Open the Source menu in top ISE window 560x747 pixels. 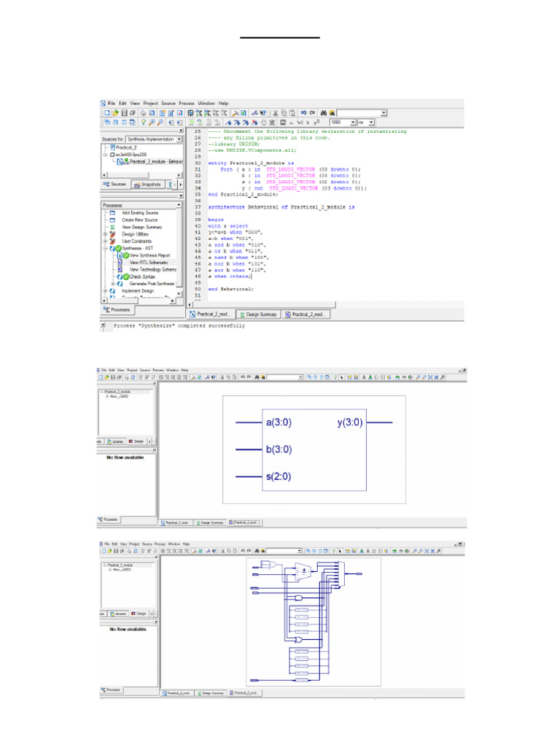point(168,103)
